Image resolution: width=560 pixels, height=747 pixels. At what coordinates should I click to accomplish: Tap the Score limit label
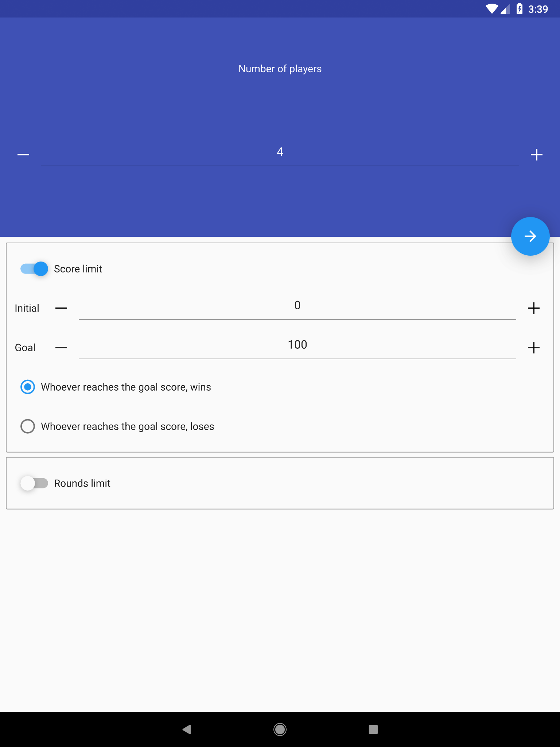click(78, 269)
